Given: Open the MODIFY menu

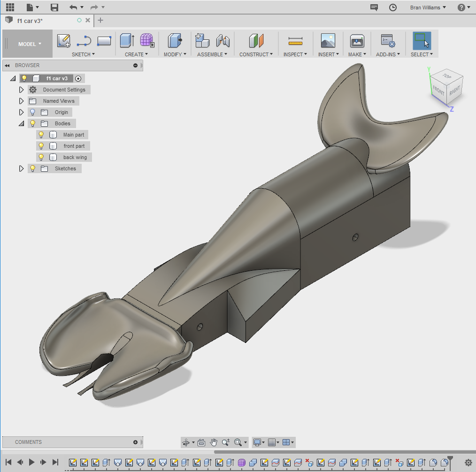Looking at the screenshot, I should [x=175, y=54].
